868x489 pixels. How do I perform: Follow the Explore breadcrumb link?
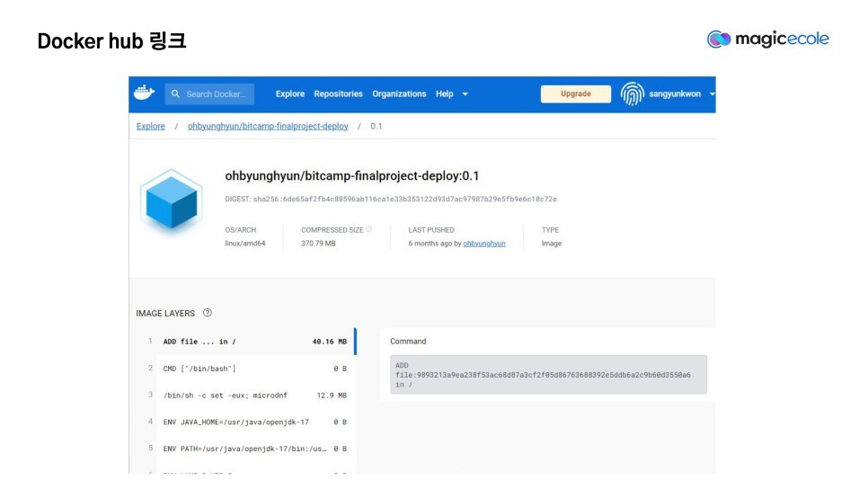[x=151, y=126]
